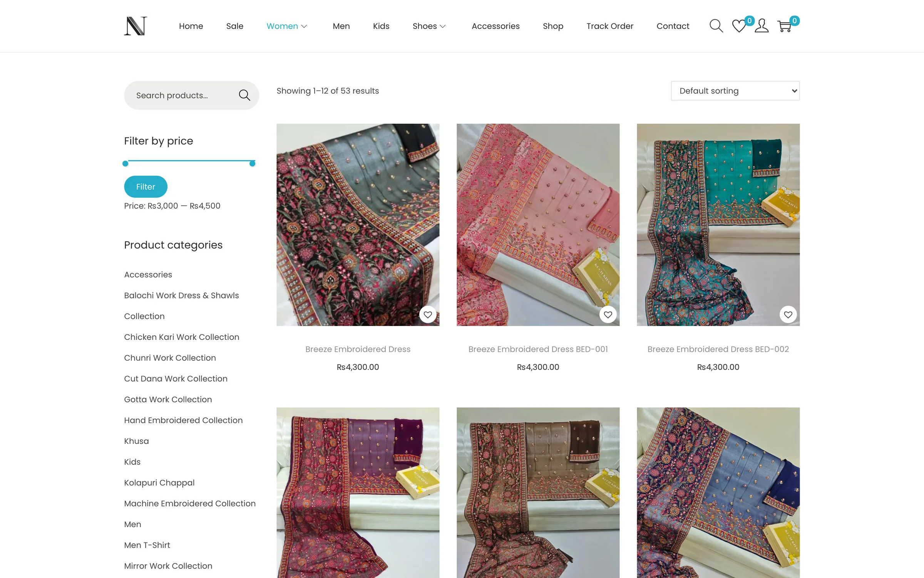Open shopping cart icon

785,26
